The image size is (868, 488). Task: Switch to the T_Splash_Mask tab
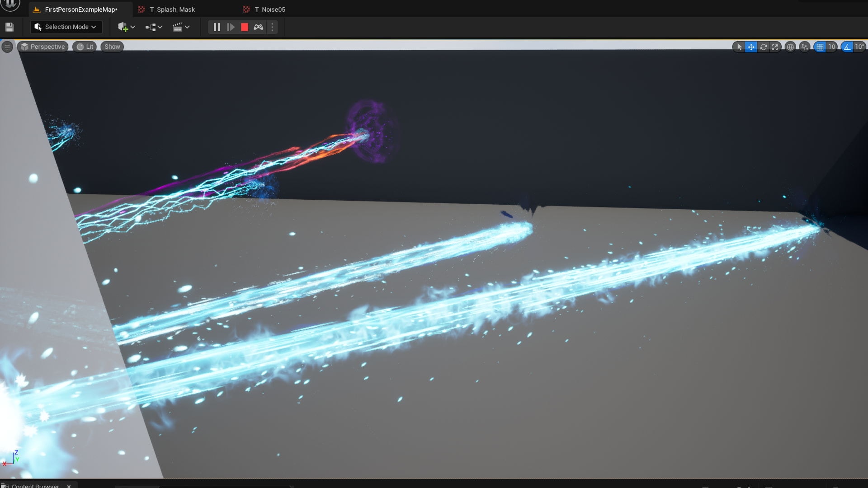[172, 9]
